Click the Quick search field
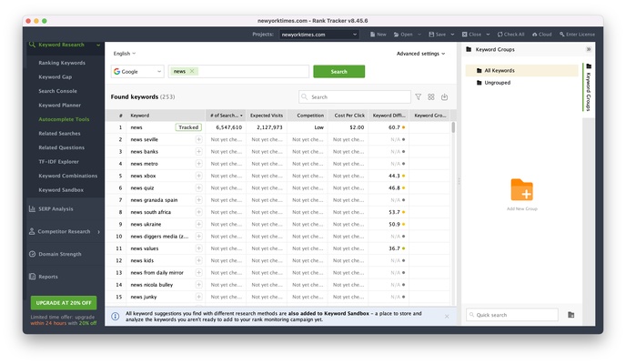This screenshot has width=626, height=364. [512, 315]
